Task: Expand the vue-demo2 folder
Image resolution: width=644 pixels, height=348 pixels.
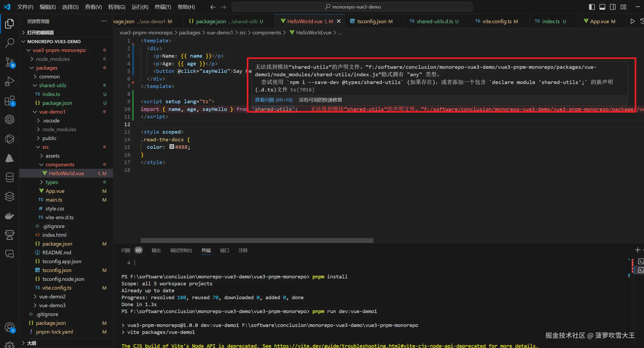Action: tap(52, 297)
